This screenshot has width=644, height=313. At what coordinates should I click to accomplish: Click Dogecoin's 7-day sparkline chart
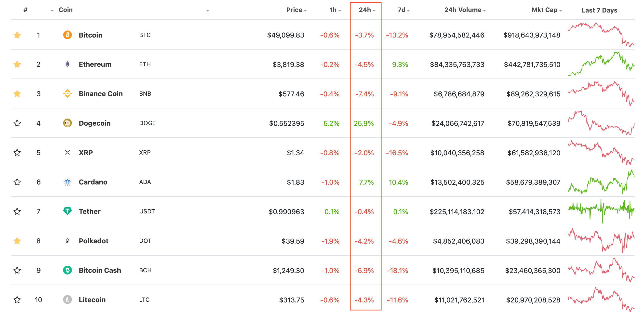pos(601,123)
